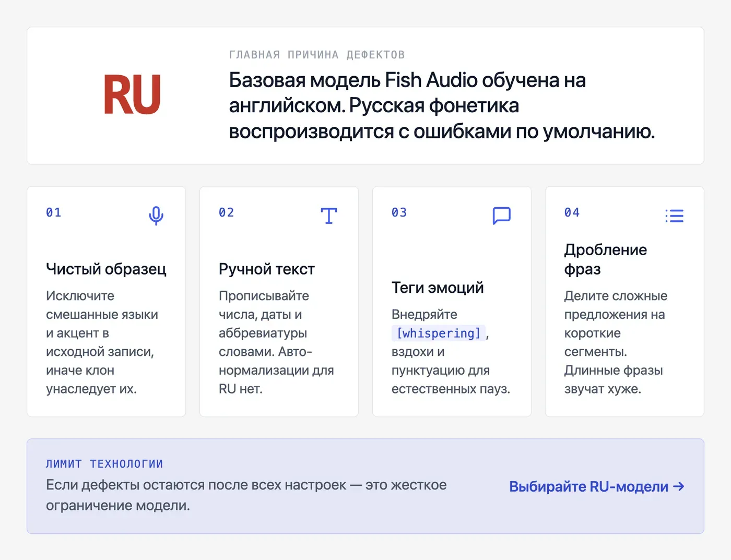The image size is (731, 560).
Task: Click description starting Делите сложные предложения
Action: point(616,342)
